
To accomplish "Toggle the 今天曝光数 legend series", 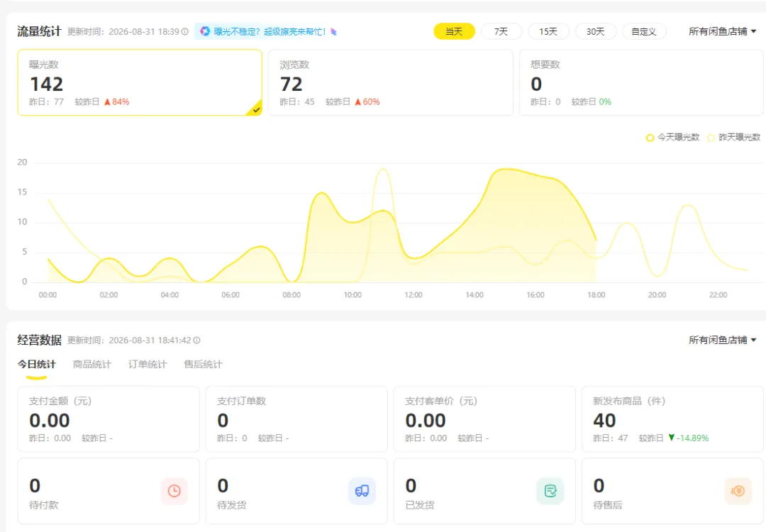I will [x=672, y=138].
